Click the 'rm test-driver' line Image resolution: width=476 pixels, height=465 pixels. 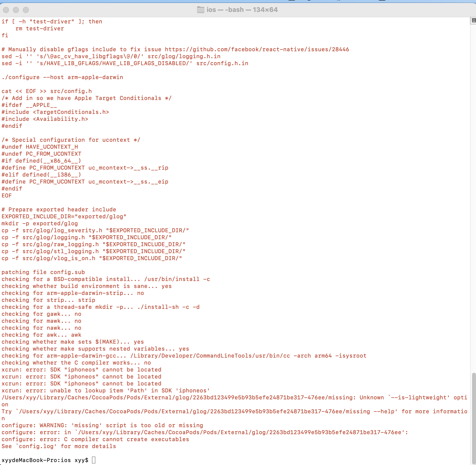[x=40, y=28]
